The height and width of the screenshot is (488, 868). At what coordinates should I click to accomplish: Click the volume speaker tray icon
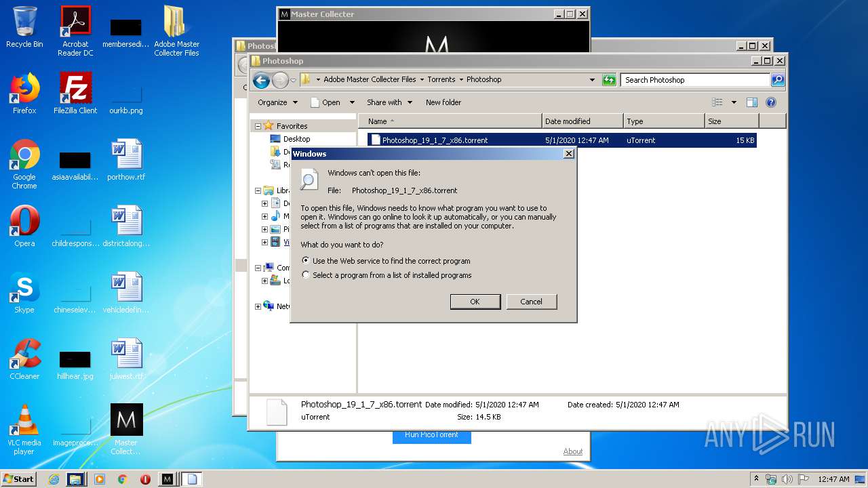tap(787, 479)
